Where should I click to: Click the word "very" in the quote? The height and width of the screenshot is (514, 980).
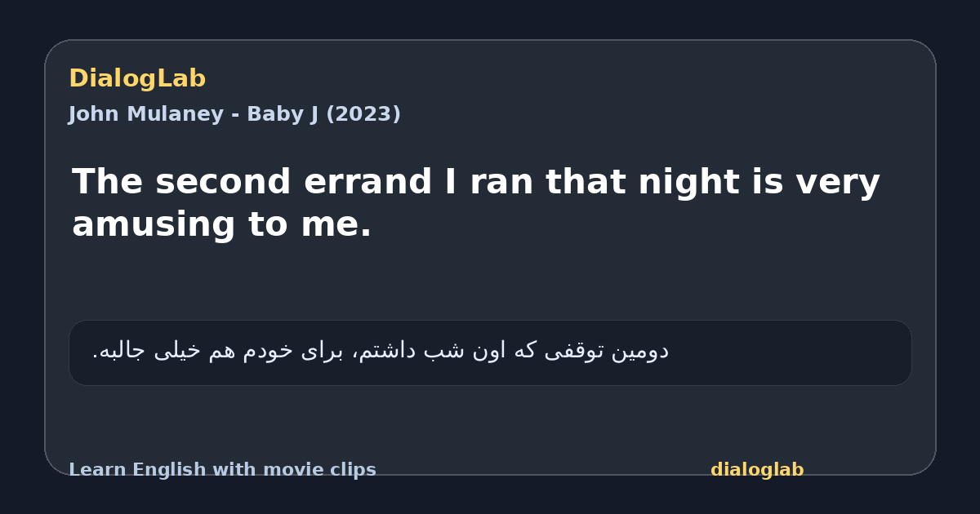click(x=832, y=182)
